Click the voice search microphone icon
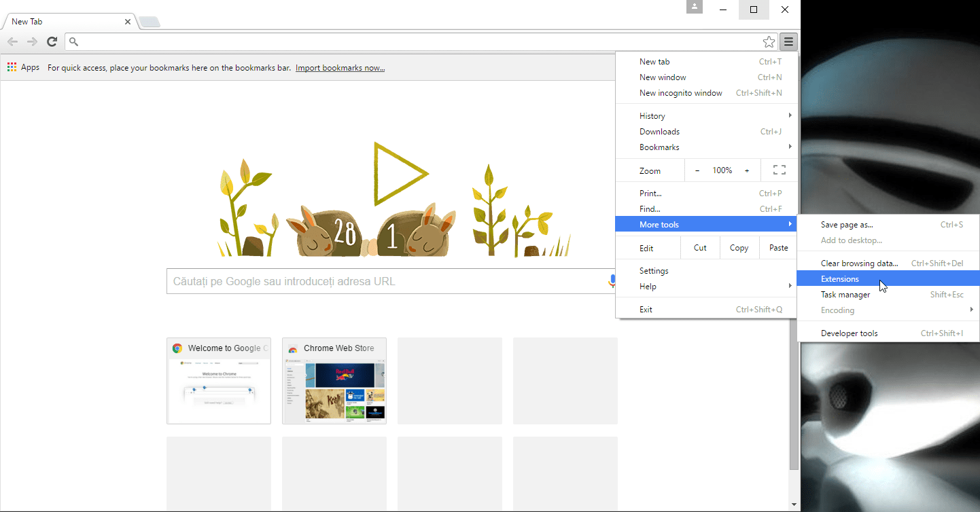This screenshot has width=980, height=512. point(612,281)
